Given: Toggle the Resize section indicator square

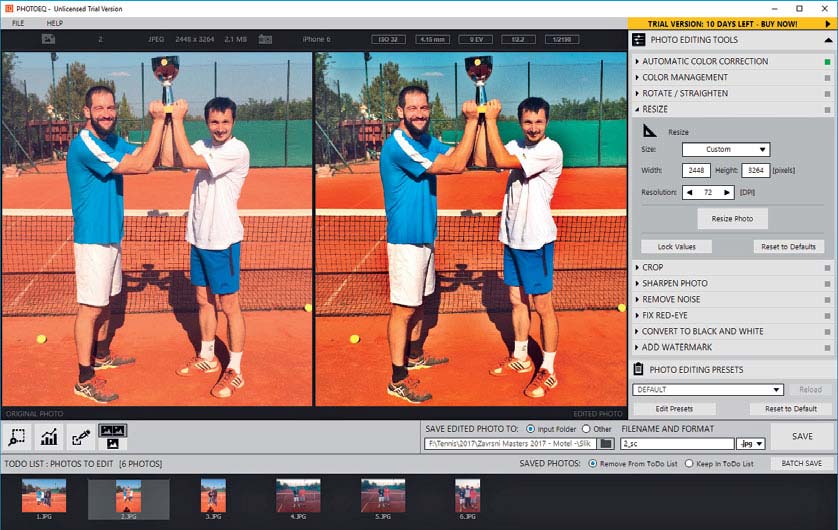Looking at the screenshot, I should 827,110.
